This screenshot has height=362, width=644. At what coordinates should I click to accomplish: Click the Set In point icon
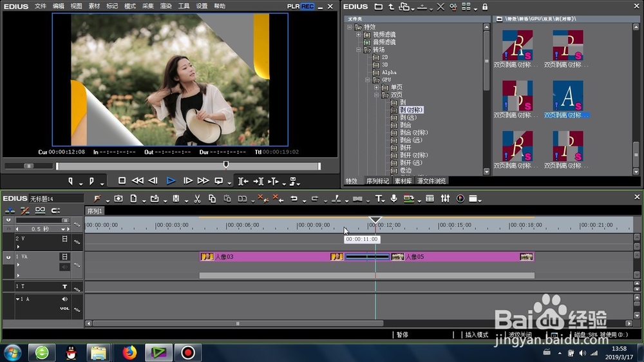[x=70, y=181]
